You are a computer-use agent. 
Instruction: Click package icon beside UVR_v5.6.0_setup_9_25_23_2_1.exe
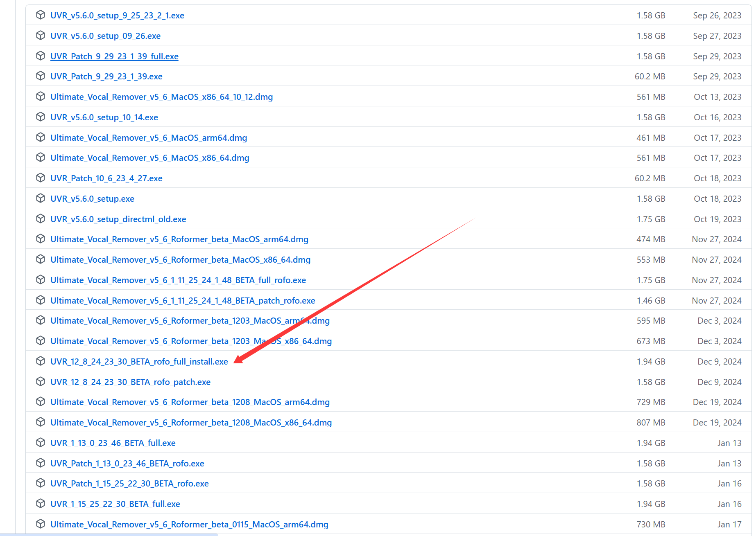coord(41,15)
